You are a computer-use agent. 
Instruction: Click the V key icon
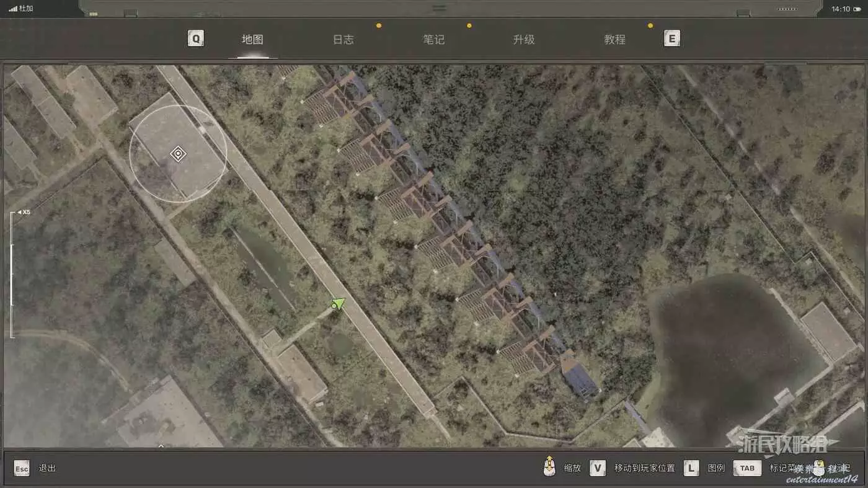[597, 468]
